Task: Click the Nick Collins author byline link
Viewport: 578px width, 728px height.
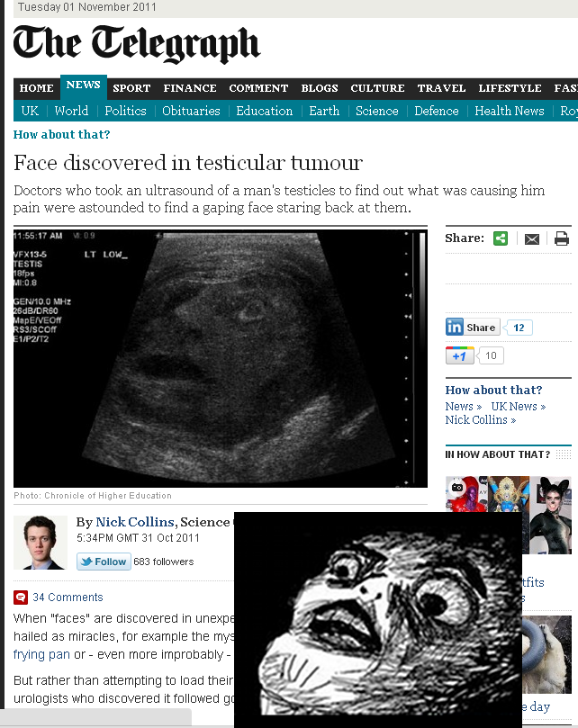Action: pos(135,522)
